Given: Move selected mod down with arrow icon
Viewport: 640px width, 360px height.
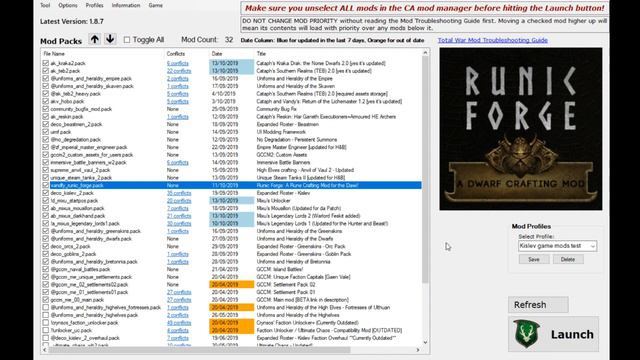Looking at the screenshot, I should (x=110, y=40).
